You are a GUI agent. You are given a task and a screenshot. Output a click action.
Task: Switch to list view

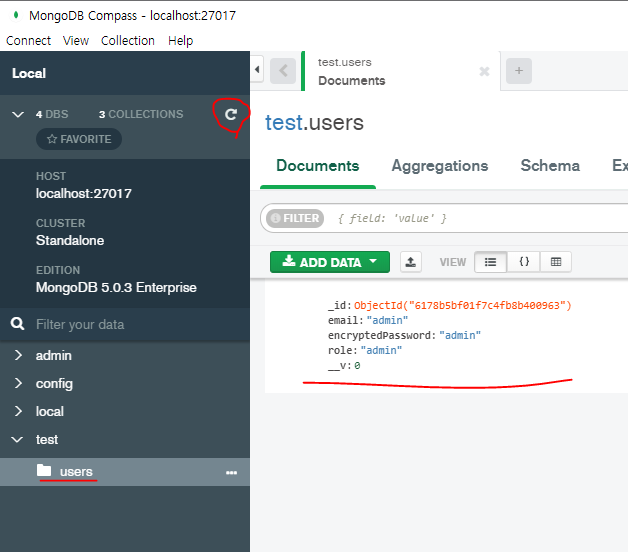[x=490, y=262]
